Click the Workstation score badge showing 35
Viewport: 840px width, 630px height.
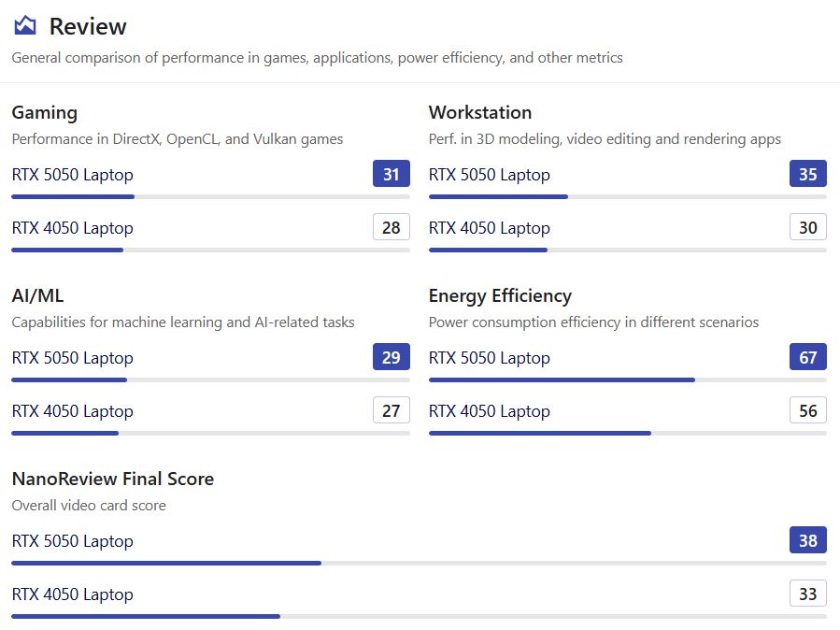click(807, 175)
